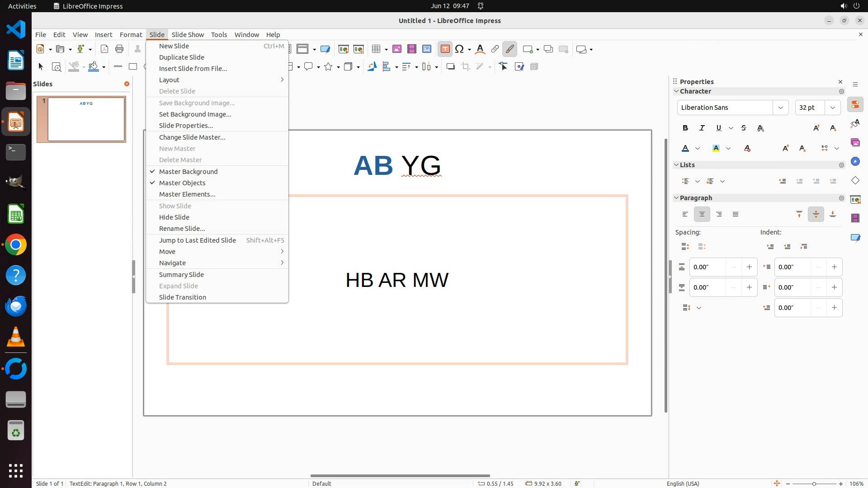Select slide 1 thumbnail in Slides panel
Image resolution: width=868 pixels, height=488 pixels.
point(86,119)
